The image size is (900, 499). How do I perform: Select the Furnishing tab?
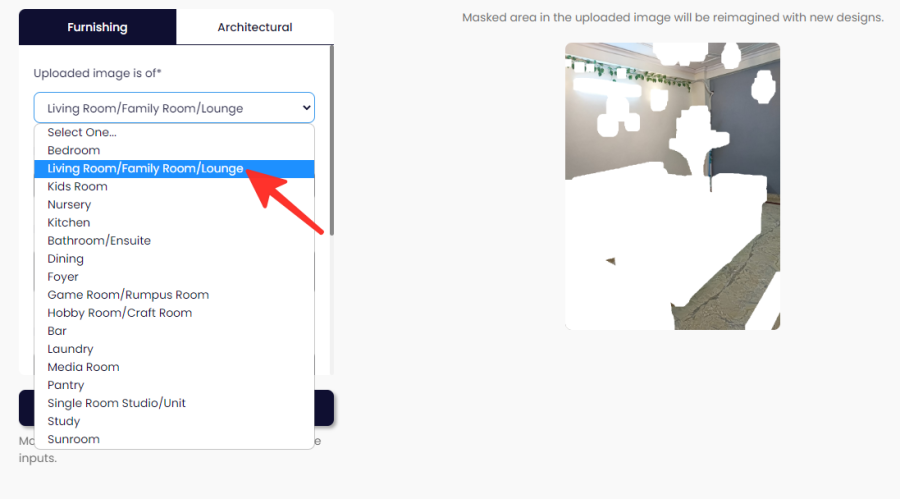(98, 27)
